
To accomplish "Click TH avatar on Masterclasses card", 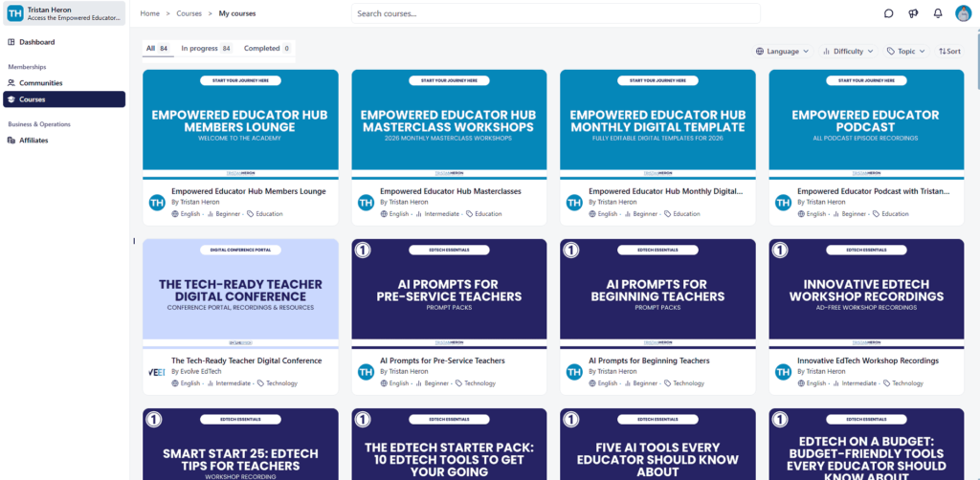I will click(366, 203).
